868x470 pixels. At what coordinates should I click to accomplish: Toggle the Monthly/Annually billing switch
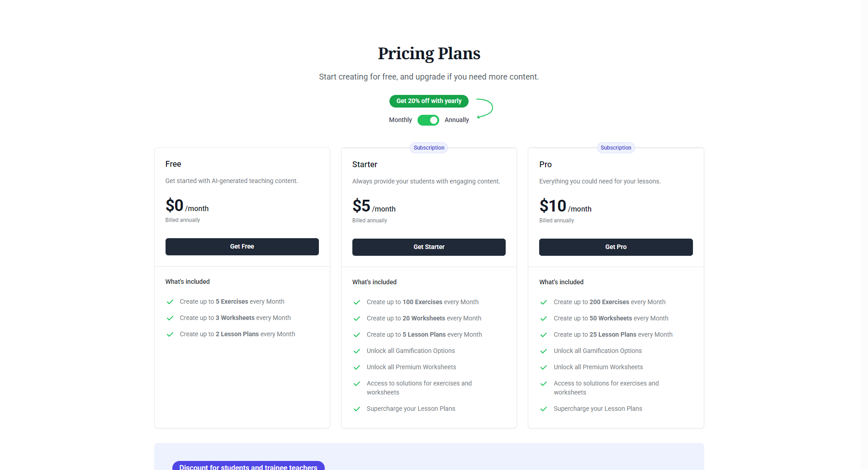coord(428,120)
